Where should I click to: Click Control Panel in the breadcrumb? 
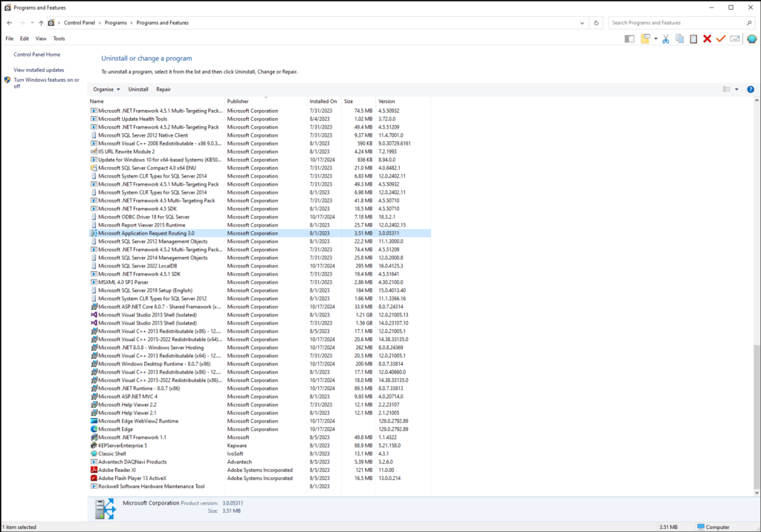click(80, 23)
